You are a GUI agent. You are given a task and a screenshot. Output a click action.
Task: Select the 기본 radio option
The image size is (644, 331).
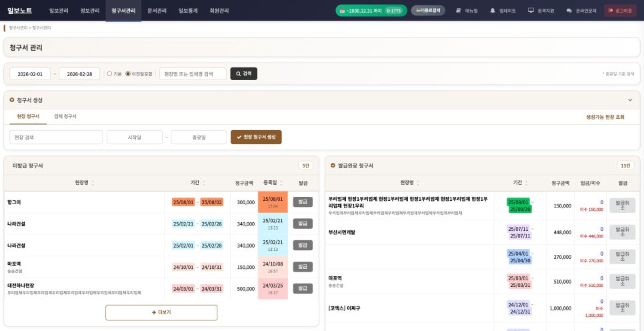tap(109, 73)
